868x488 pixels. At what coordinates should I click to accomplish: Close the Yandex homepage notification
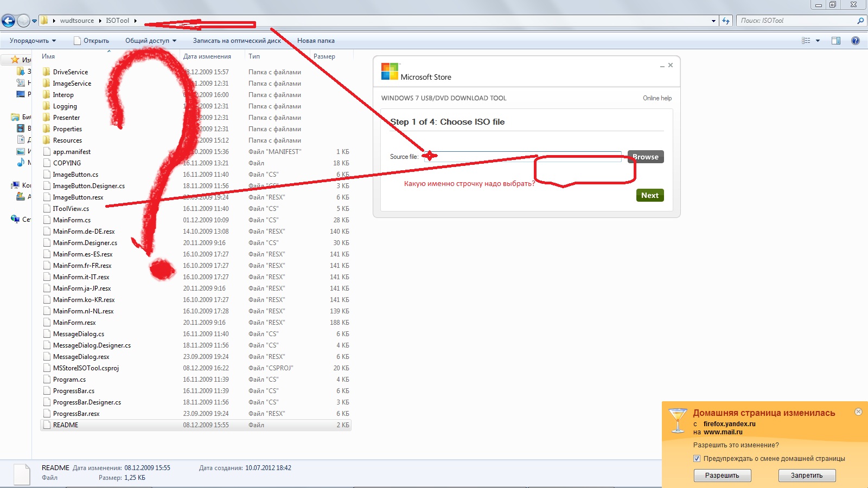[x=858, y=412]
